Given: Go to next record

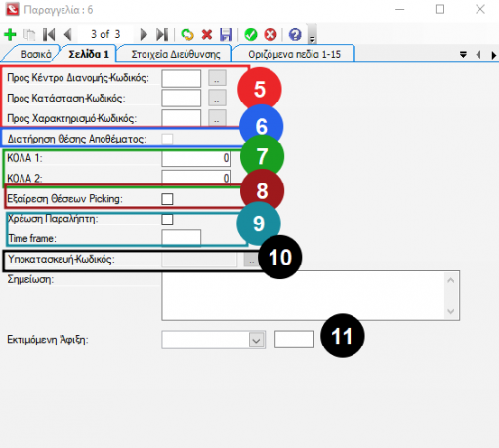Looking at the screenshot, I should click(x=144, y=34).
